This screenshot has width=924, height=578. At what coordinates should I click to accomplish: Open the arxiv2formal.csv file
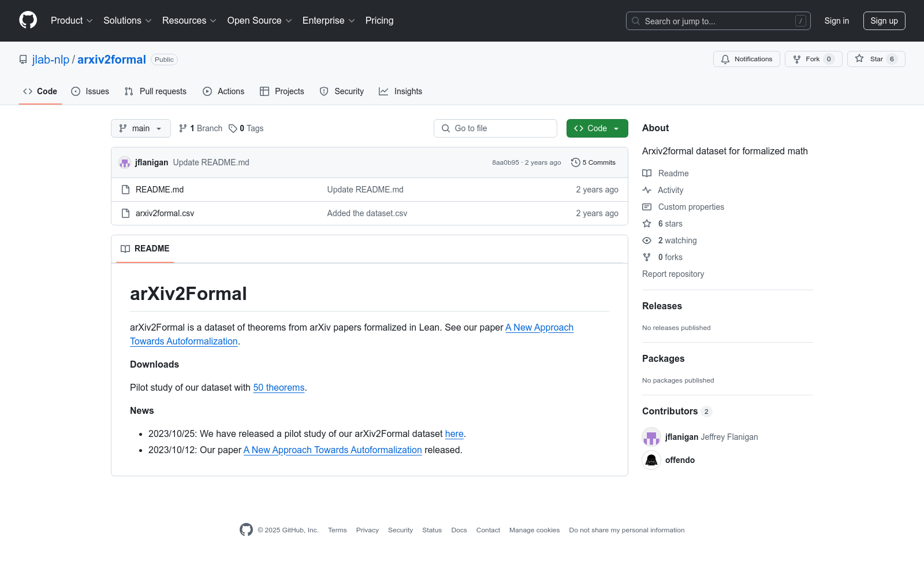click(x=165, y=213)
